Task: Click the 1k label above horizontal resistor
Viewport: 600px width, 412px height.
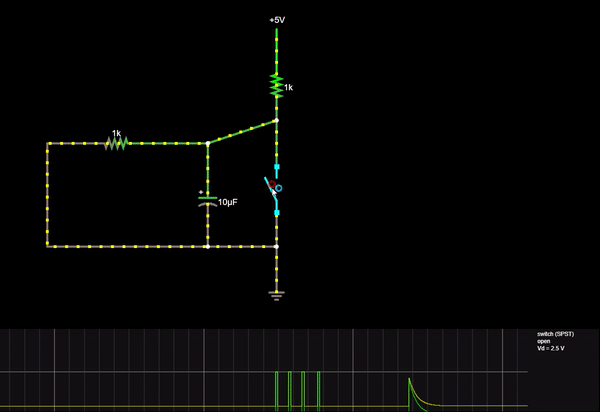Action: [x=116, y=133]
